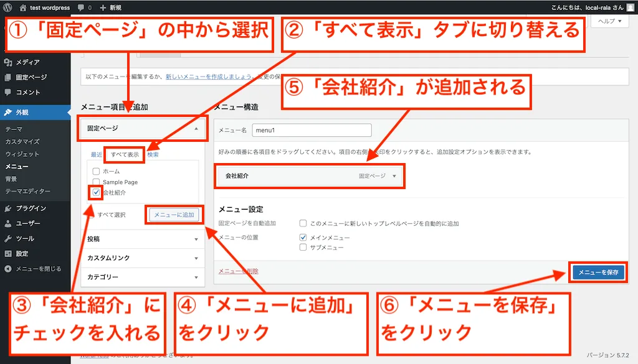Uncheck the 会社紹介 page checkbox
Image resolution: width=638 pixels, height=364 pixels.
[96, 192]
